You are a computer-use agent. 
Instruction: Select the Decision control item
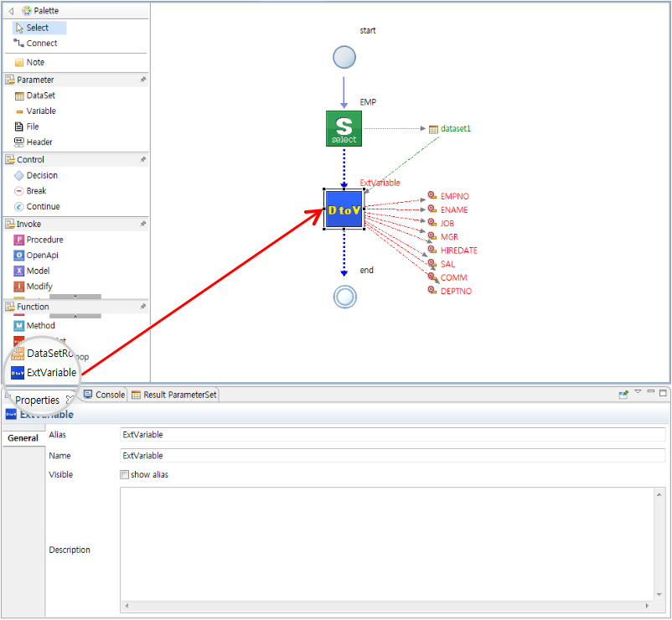tap(42, 175)
